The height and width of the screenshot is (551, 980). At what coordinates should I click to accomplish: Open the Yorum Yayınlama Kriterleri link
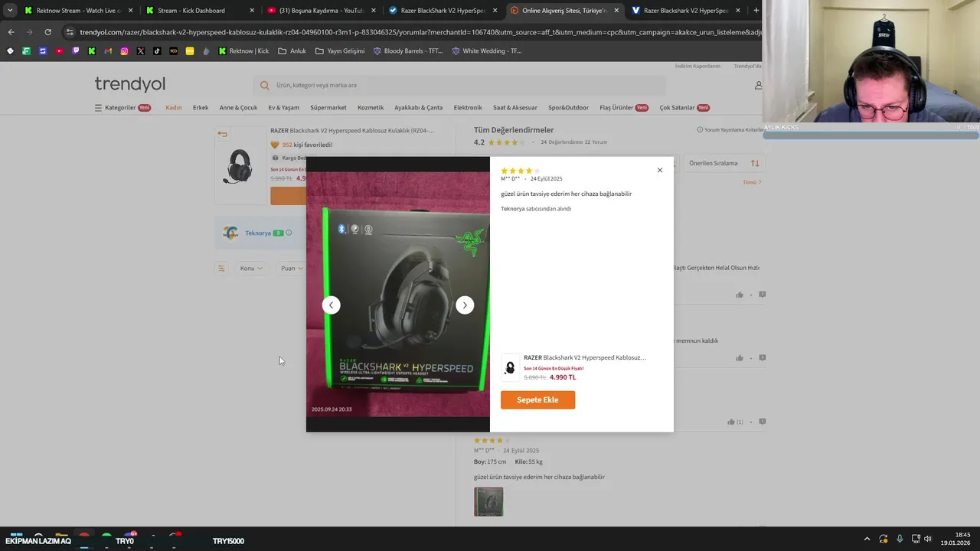(731, 130)
